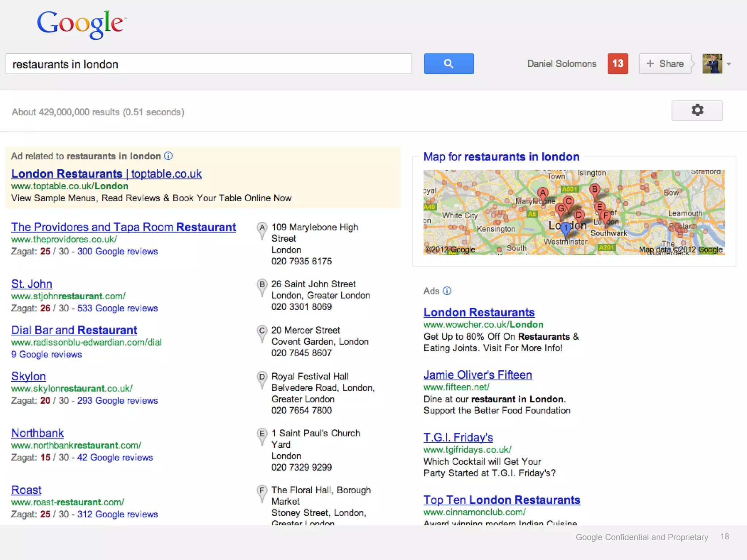View 9 Google reviews for Dial Bar
Image resolution: width=747 pixels, height=560 pixels.
pyautogui.click(x=46, y=354)
